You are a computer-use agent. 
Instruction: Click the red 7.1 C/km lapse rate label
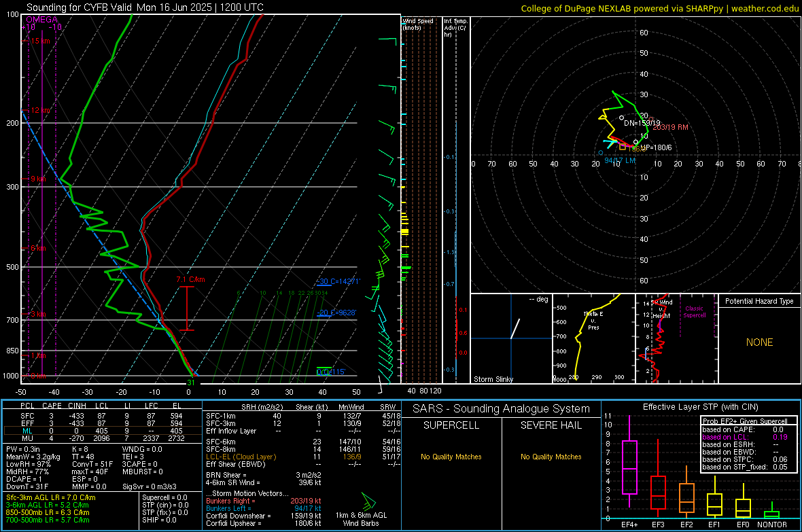190,279
